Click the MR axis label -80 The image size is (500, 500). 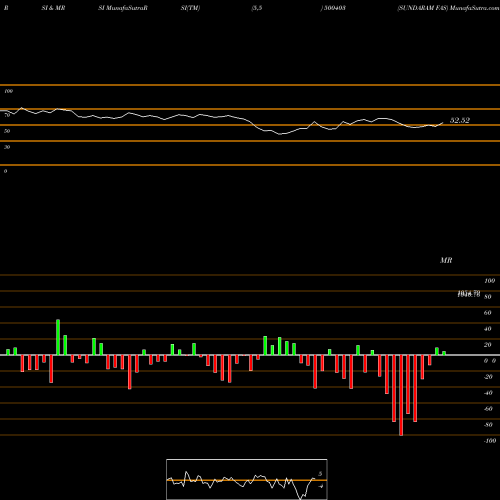coord(488,425)
